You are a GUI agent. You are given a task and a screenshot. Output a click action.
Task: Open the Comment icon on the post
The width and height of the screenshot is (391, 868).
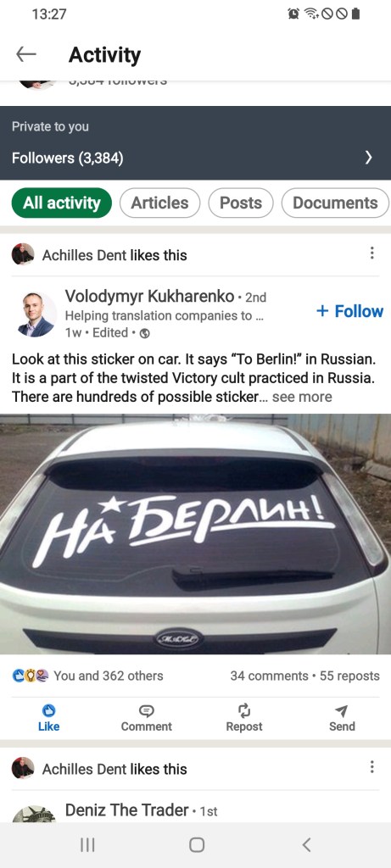[146, 718]
